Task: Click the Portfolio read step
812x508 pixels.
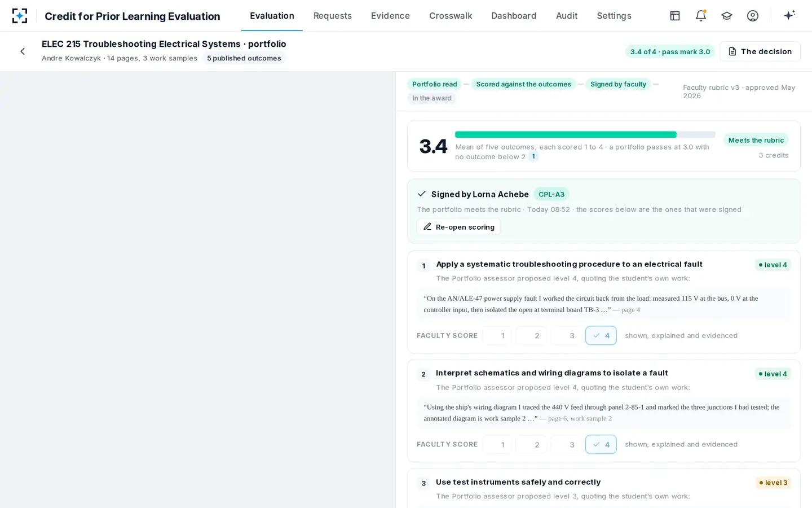Action: coord(434,84)
